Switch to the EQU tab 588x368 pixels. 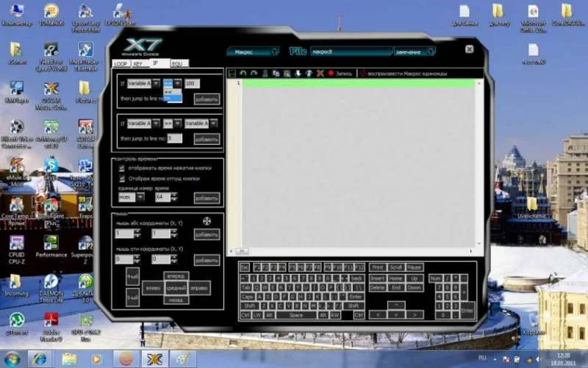(179, 63)
